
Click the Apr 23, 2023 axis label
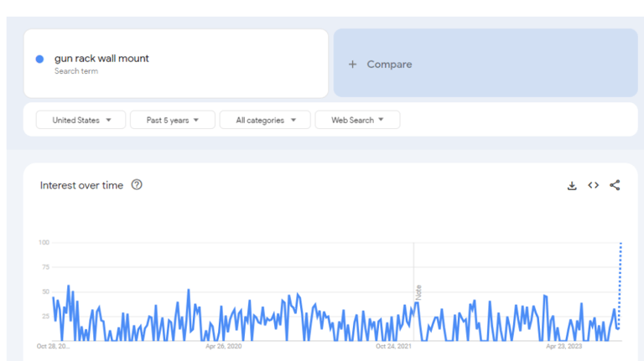(563, 346)
